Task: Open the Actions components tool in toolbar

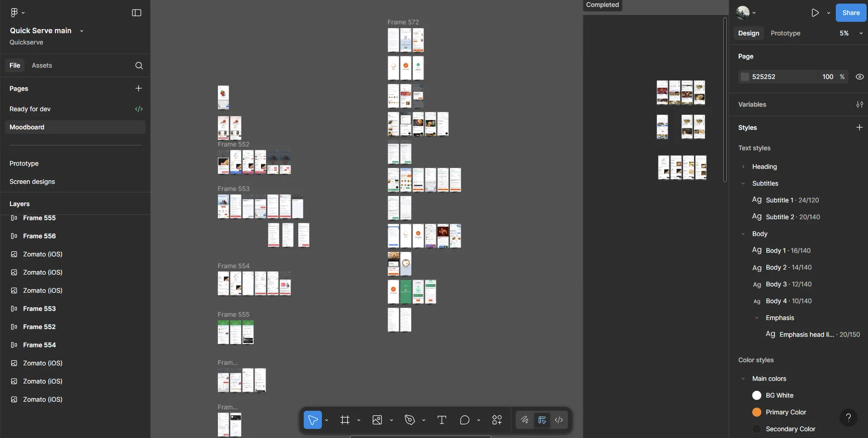Action: tap(497, 420)
